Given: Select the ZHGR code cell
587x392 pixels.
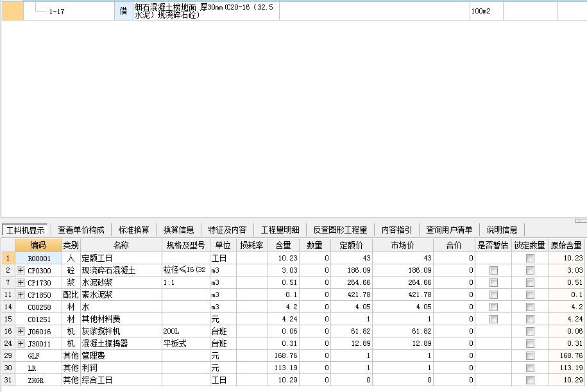Looking at the screenshot, I should pos(38,380).
